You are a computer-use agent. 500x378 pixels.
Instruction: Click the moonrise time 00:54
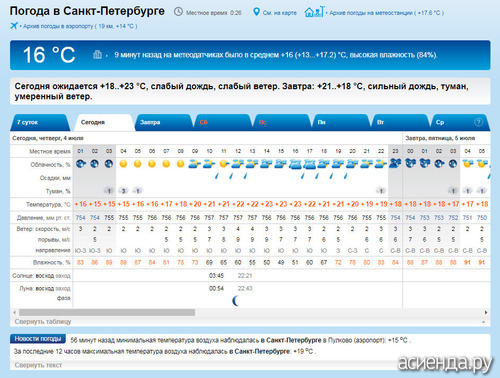tap(216, 288)
